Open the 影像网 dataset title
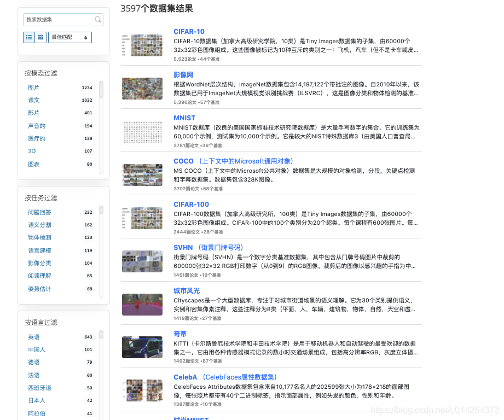The image size is (504, 420). 183,75
